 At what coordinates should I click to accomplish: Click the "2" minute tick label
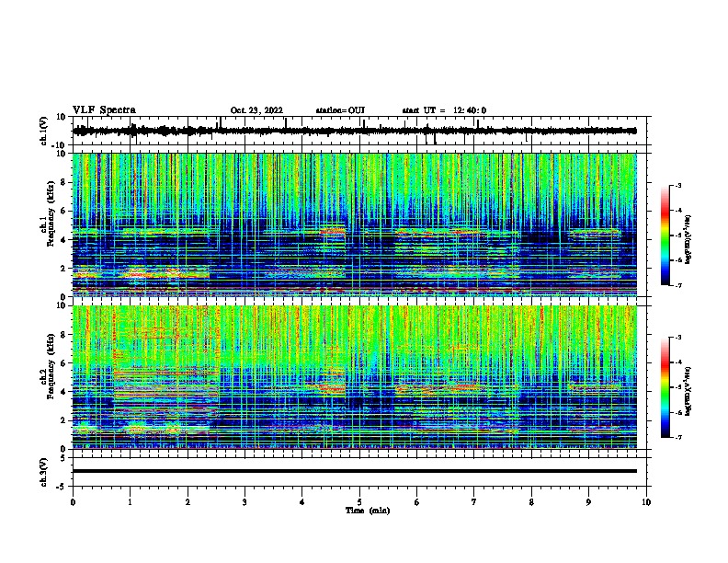[x=188, y=502]
